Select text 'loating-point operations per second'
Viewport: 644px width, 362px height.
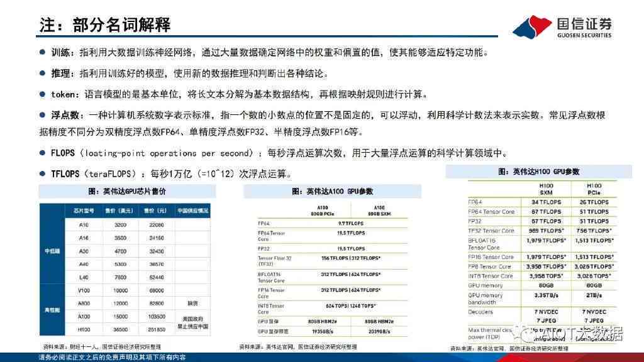169,153
